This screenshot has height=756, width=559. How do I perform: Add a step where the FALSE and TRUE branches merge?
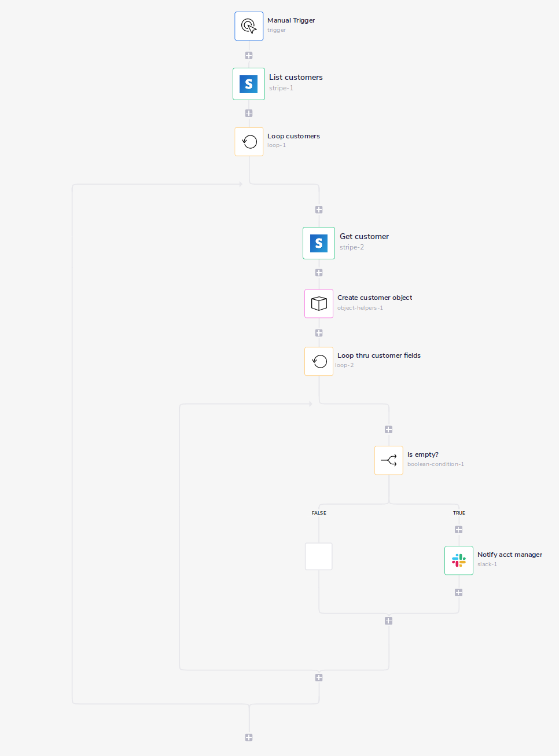(388, 621)
